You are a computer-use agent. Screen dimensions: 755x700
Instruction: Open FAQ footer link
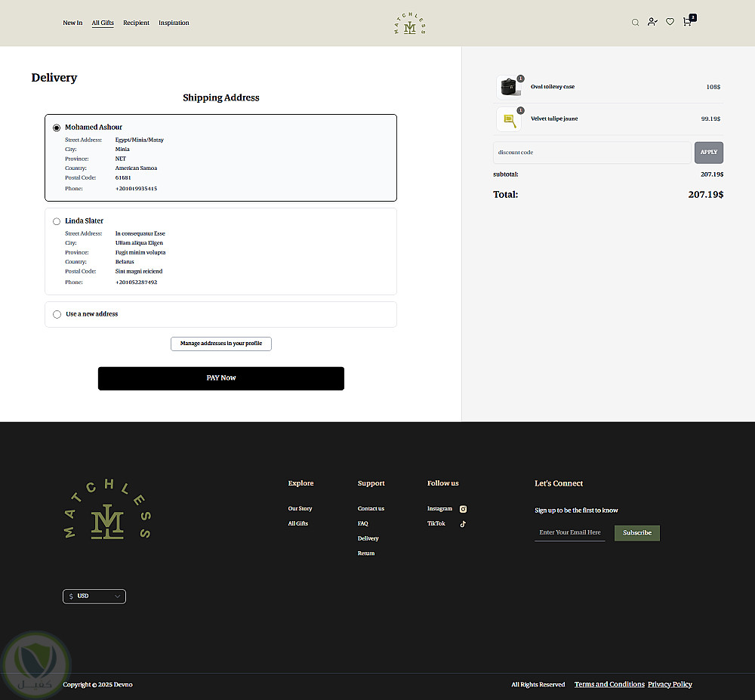click(x=363, y=523)
